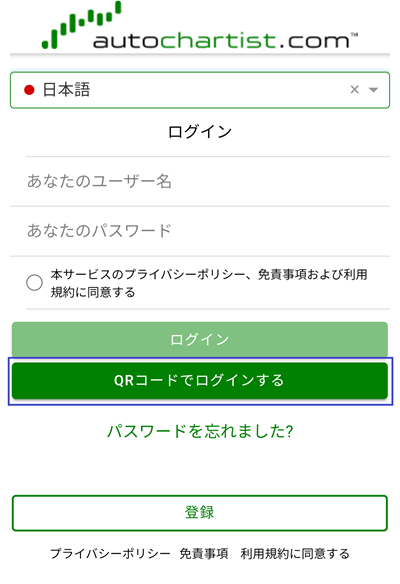
Task: Click the 規約に同意する agreement label text
Action: pyautogui.click(x=93, y=292)
